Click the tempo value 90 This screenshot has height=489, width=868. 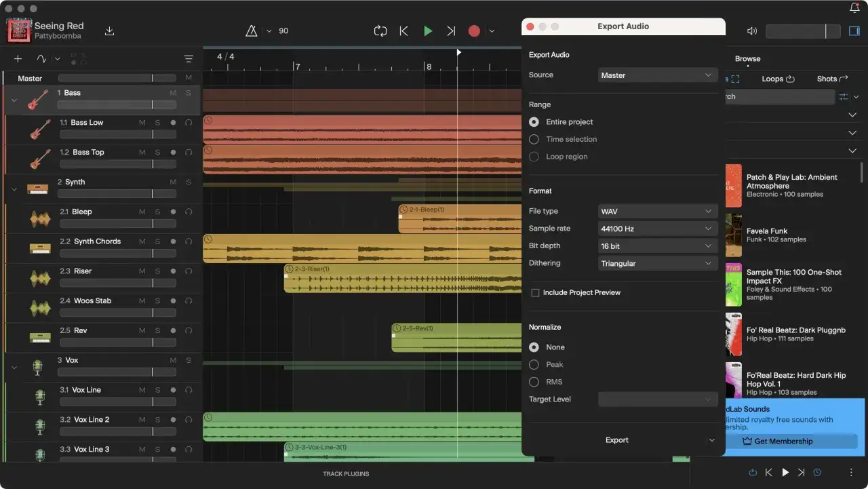pyautogui.click(x=283, y=31)
